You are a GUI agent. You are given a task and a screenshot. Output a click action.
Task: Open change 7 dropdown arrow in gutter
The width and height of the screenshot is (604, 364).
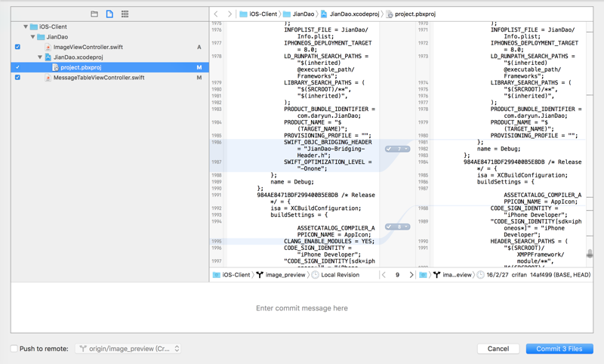(406, 149)
